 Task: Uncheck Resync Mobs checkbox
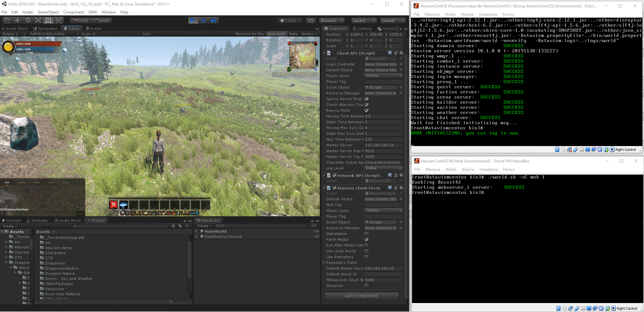(x=366, y=110)
